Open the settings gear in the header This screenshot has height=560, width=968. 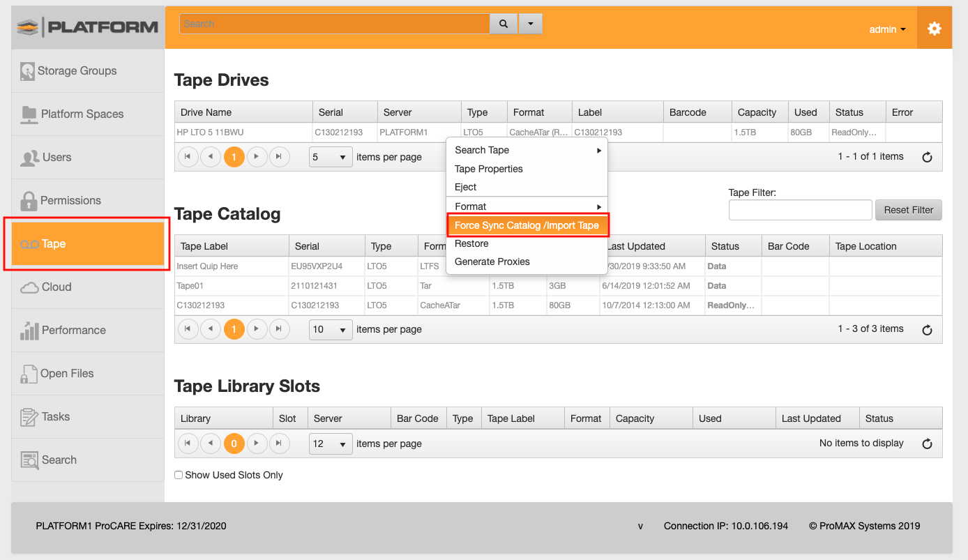pos(934,29)
